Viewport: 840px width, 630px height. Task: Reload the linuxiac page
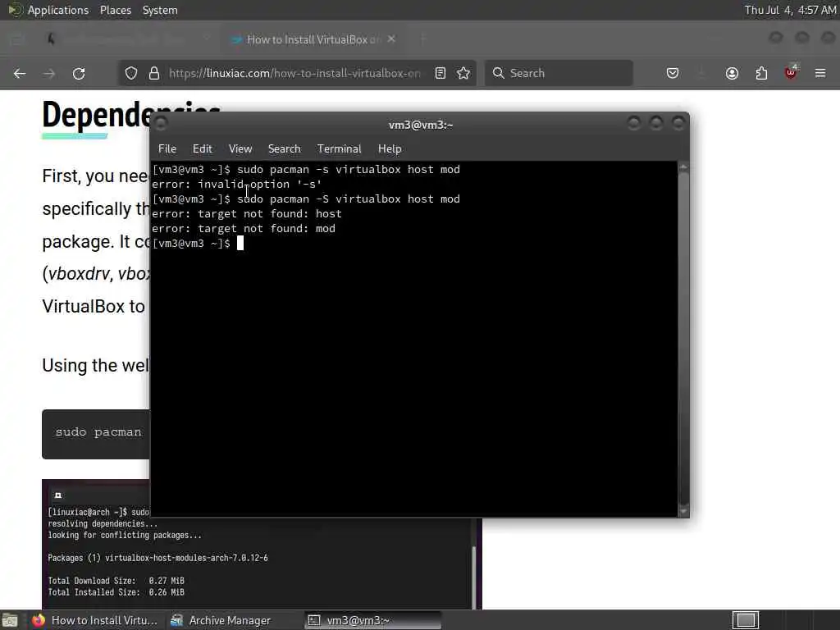79,73
